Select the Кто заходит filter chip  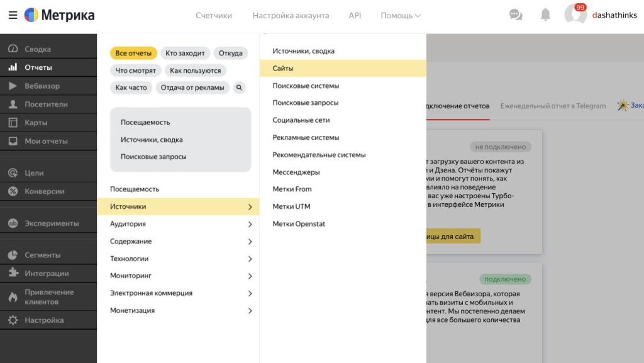pyautogui.click(x=185, y=53)
